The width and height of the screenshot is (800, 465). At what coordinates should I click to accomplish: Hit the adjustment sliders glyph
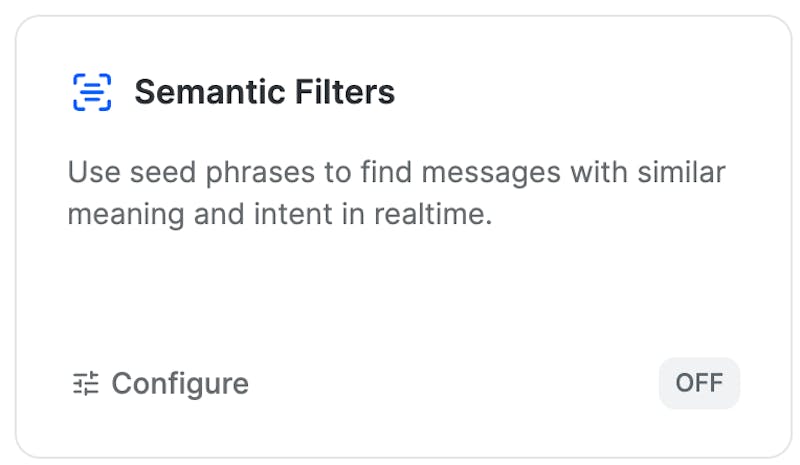[x=86, y=383]
